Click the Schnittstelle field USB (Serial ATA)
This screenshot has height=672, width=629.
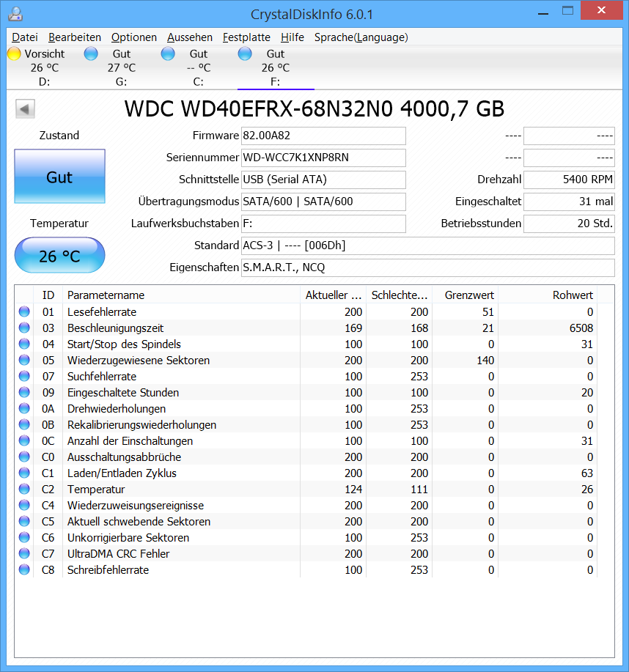coord(323,179)
